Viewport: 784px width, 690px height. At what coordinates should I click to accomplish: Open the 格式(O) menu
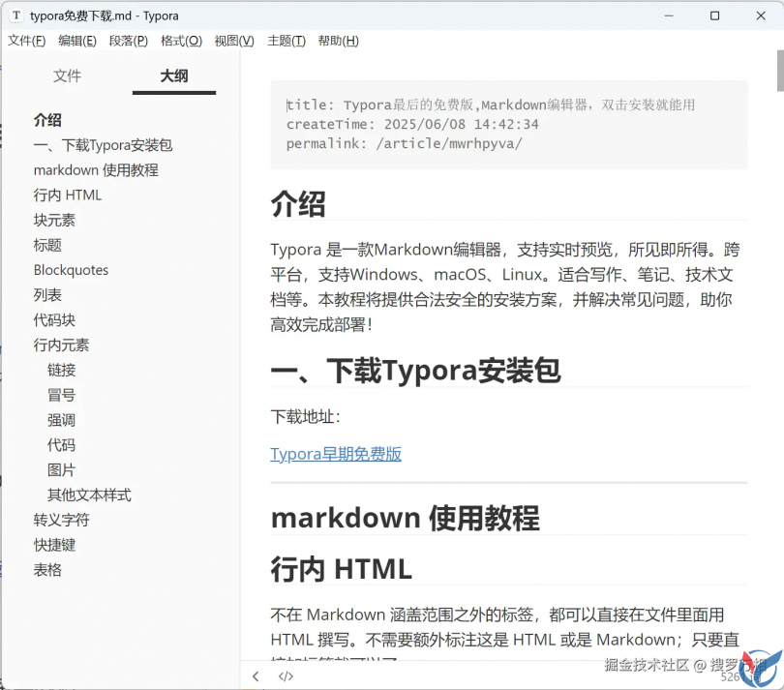coord(181,41)
